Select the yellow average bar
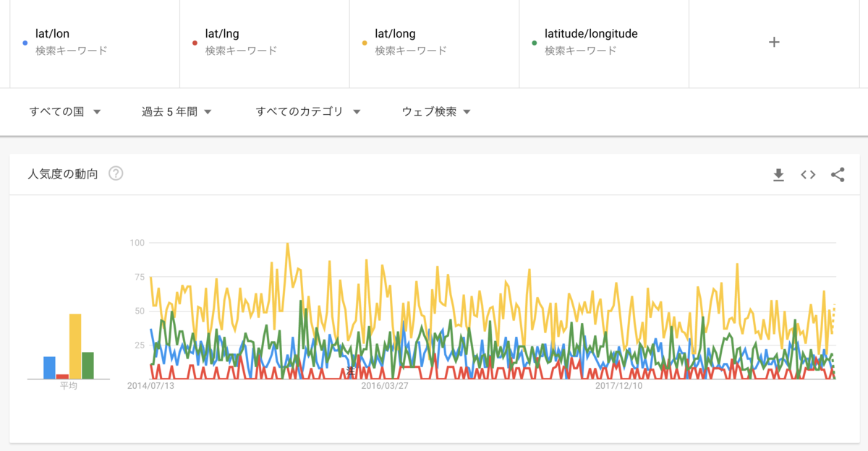The width and height of the screenshot is (868, 451). pos(75,346)
